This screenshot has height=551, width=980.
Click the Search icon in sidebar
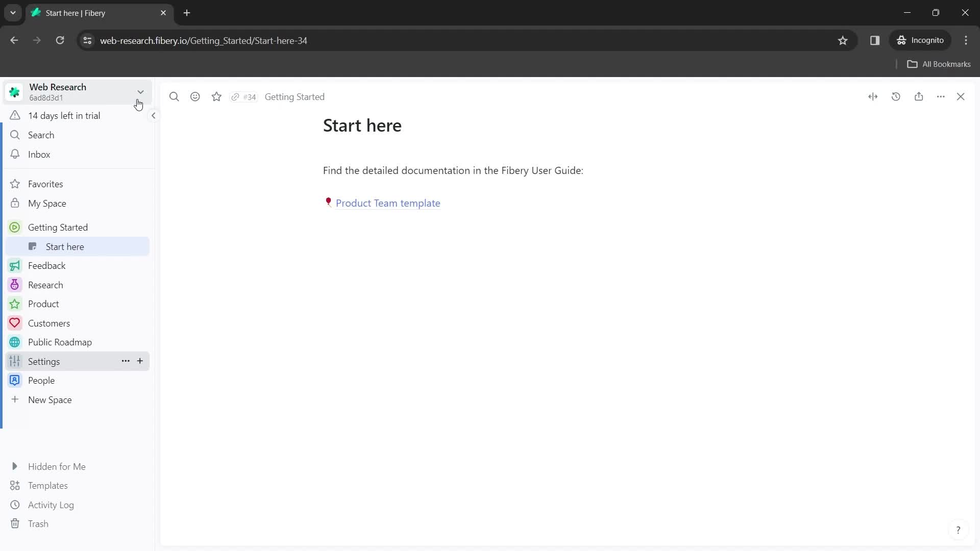coord(15,135)
